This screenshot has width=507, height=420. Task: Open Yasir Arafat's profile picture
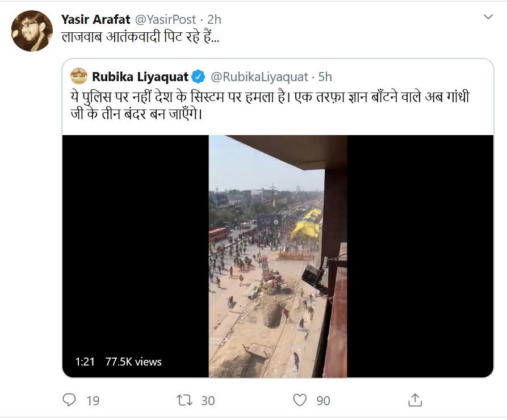(32, 31)
